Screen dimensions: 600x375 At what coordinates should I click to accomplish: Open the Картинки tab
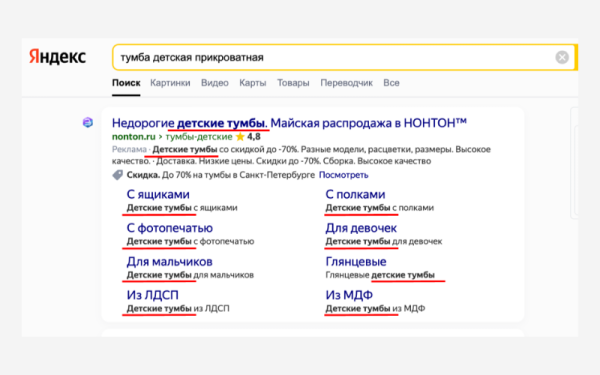point(170,83)
